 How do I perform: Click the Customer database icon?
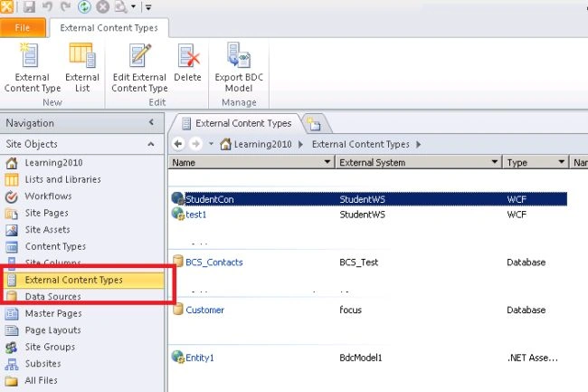coord(178,309)
